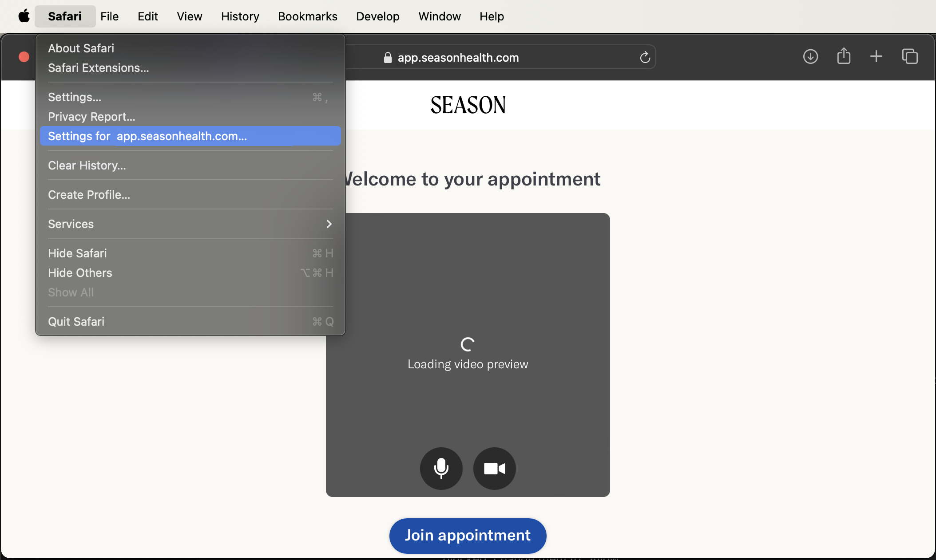Viewport: 936px width, 560px height.
Task: Click the Safari menu bar item
Action: click(65, 16)
